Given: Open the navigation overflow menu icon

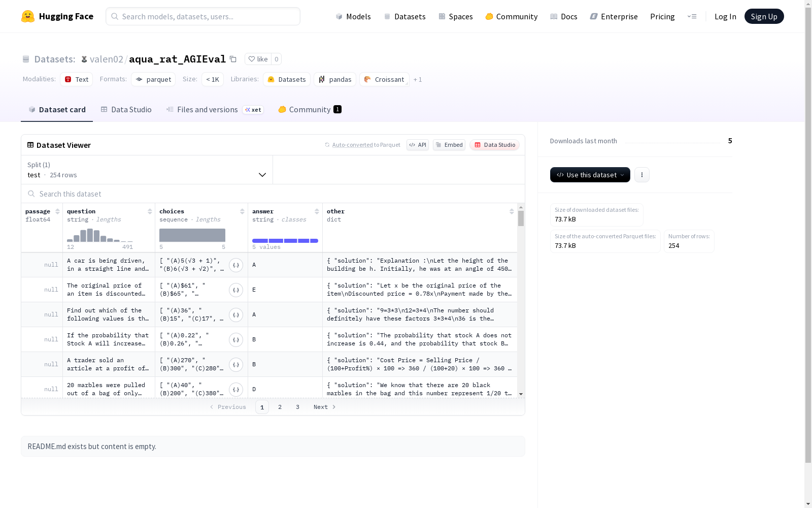Looking at the screenshot, I should click(692, 16).
